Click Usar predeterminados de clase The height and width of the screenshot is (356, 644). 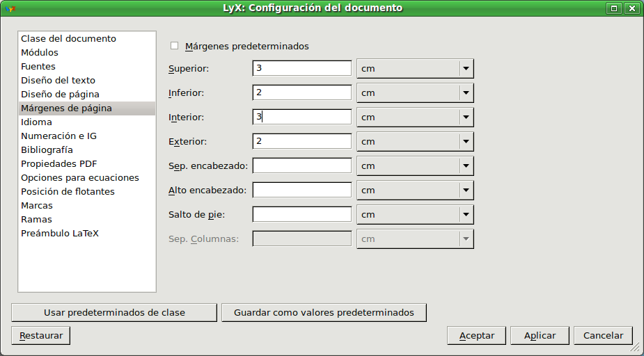point(114,312)
